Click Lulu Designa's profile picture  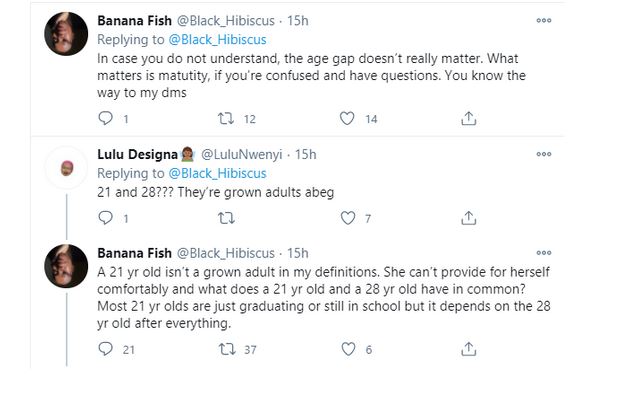point(67,166)
